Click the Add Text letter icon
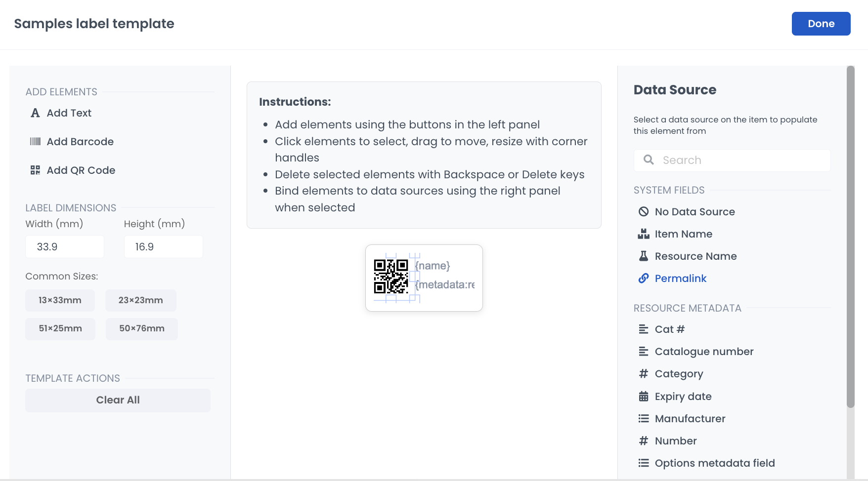868x481 pixels. click(x=35, y=113)
